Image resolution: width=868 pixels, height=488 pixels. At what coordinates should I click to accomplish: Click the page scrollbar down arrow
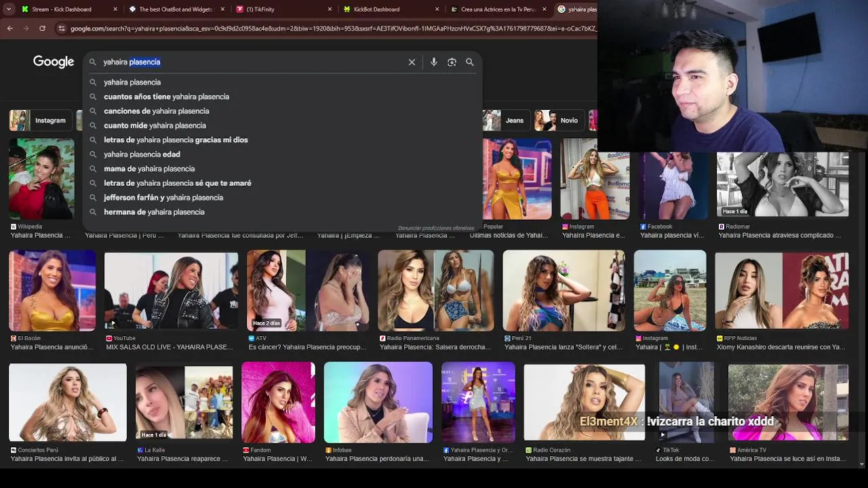point(863,464)
